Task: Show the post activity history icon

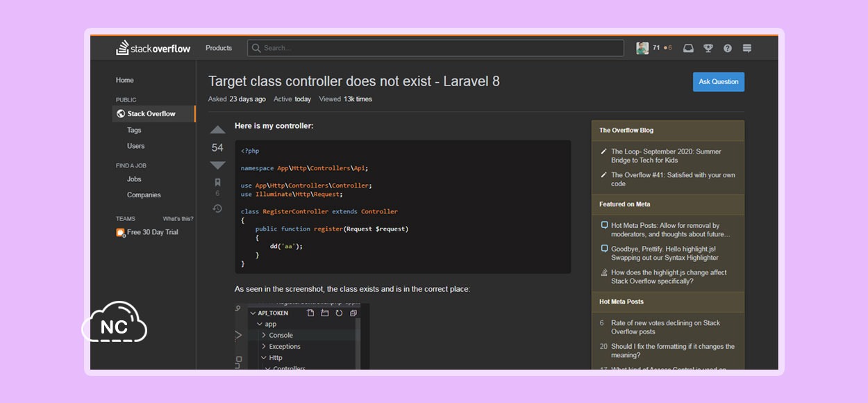Action: tap(217, 208)
